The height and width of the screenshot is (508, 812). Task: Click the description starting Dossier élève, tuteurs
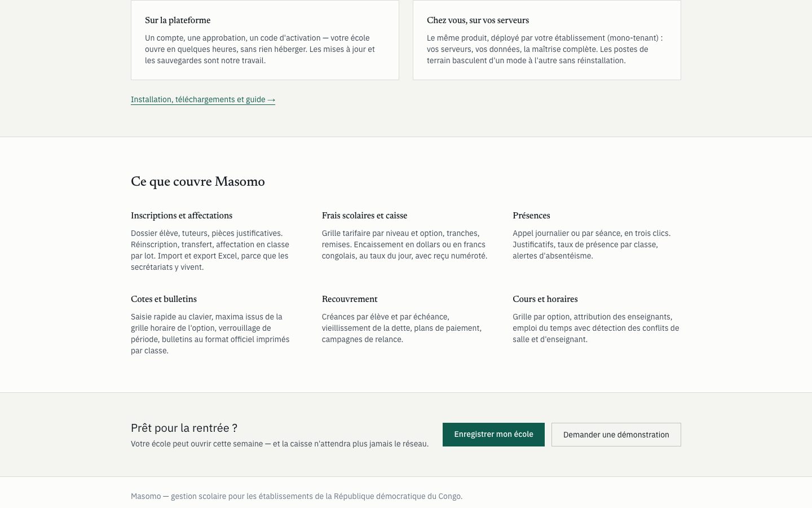tap(210, 250)
